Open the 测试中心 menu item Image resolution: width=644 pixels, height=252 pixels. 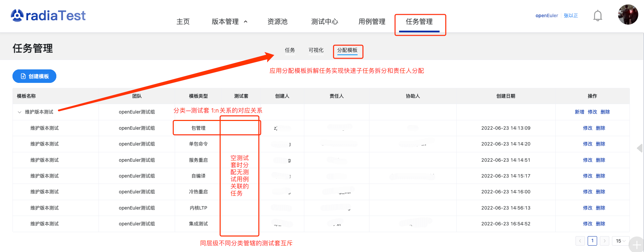click(325, 22)
